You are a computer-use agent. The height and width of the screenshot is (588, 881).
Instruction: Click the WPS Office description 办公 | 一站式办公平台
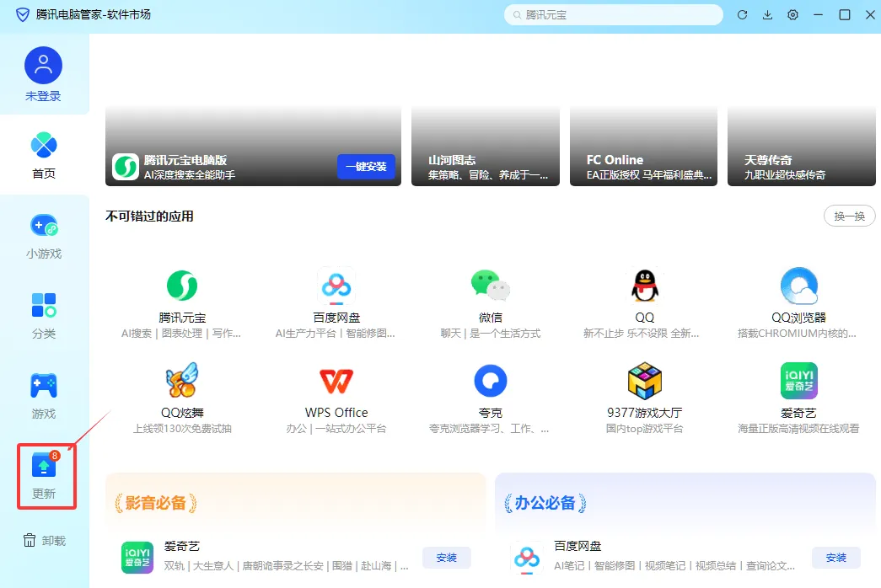point(336,429)
